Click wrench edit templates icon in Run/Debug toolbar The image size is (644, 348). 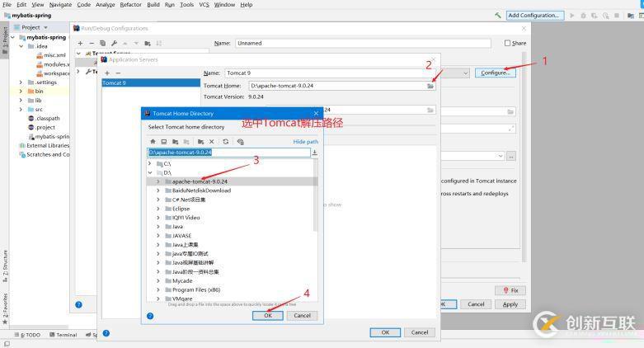(114, 43)
